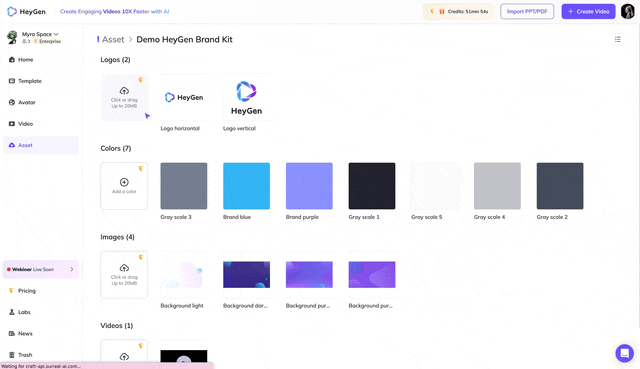
Task: Click the Credits remaining badge
Action: click(458, 11)
